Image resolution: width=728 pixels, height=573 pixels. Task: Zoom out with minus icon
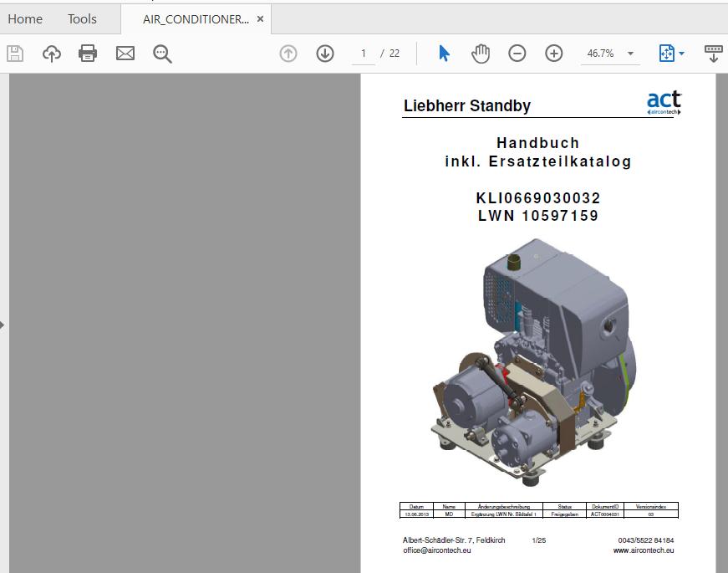[x=517, y=54]
